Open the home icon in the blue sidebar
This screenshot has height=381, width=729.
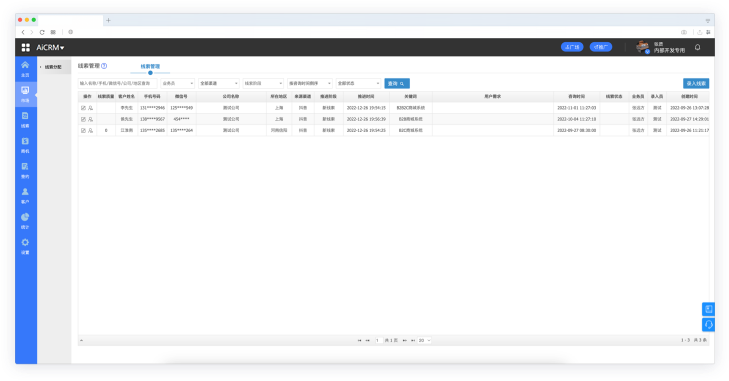click(x=25, y=66)
